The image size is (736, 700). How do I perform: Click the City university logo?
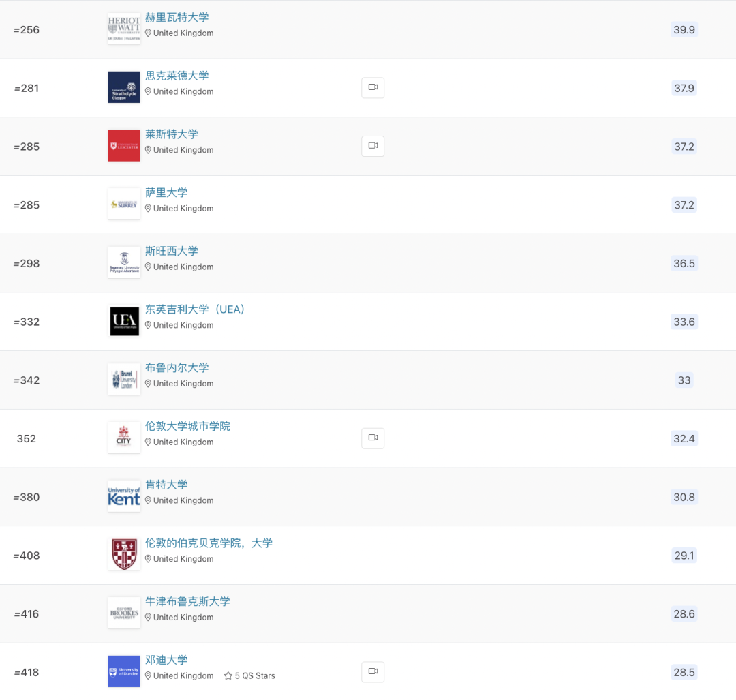[x=124, y=438]
